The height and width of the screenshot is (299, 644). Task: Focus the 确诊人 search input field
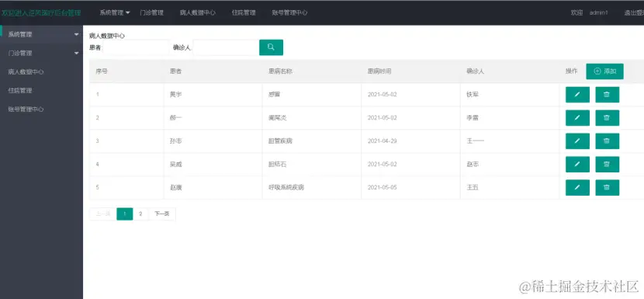click(226, 47)
